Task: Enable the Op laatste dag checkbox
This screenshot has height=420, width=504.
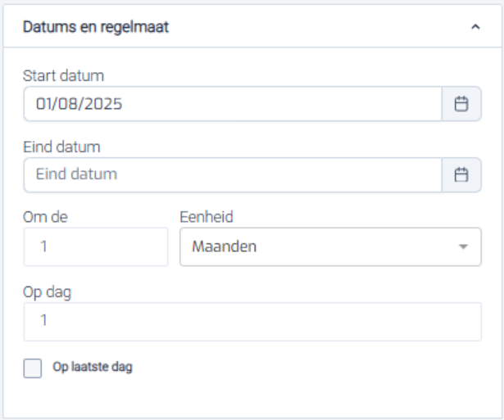Action: (x=33, y=368)
